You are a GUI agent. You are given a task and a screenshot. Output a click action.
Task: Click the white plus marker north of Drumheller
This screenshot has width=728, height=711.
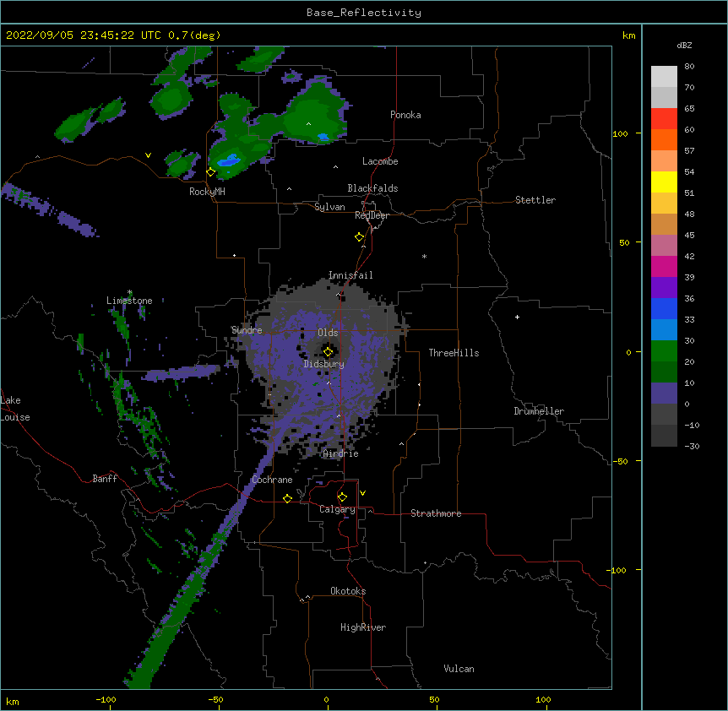[x=517, y=317]
